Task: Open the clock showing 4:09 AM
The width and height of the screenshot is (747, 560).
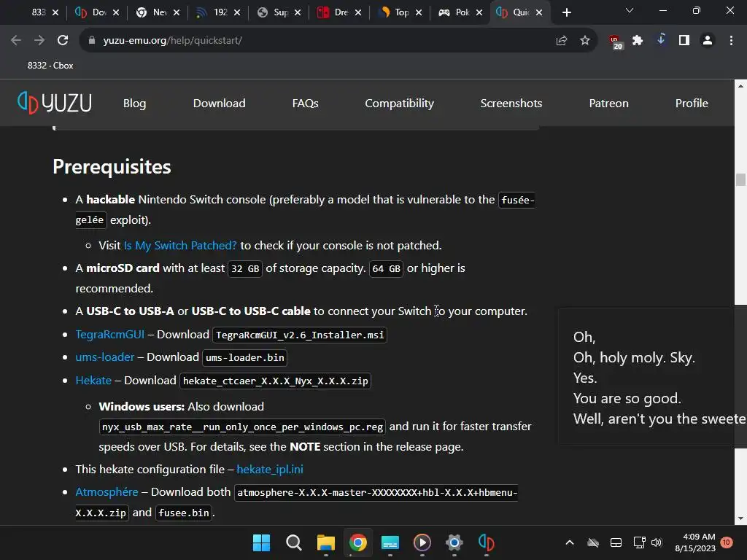Action: (695, 542)
